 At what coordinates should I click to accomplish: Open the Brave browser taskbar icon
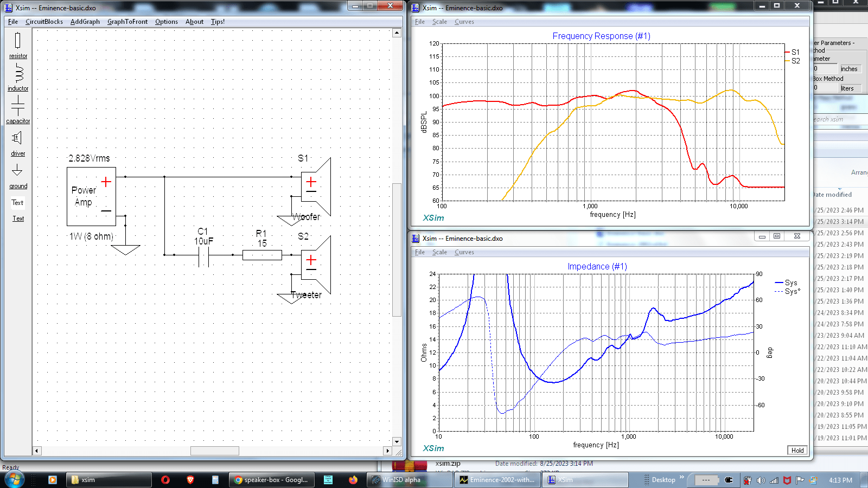[190, 480]
